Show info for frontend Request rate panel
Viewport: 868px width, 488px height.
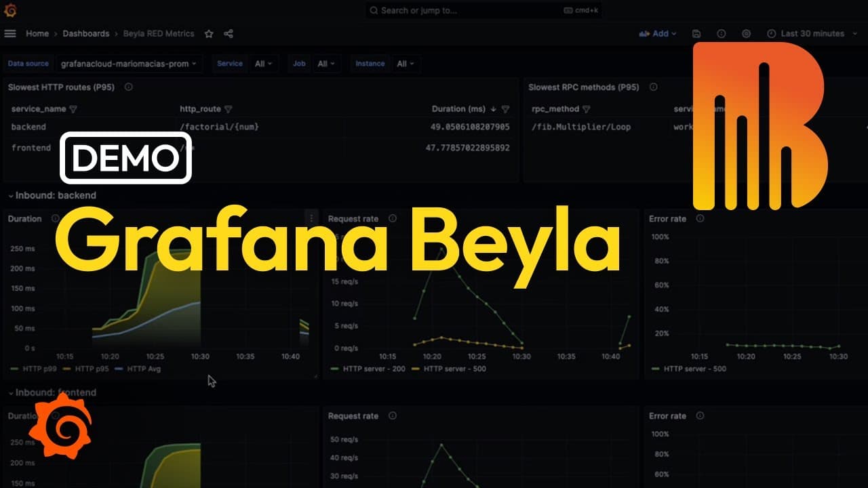392,415
